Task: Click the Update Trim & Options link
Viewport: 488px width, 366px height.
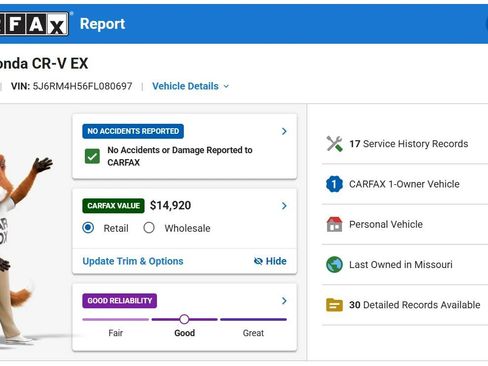Action: [x=133, y=261]
